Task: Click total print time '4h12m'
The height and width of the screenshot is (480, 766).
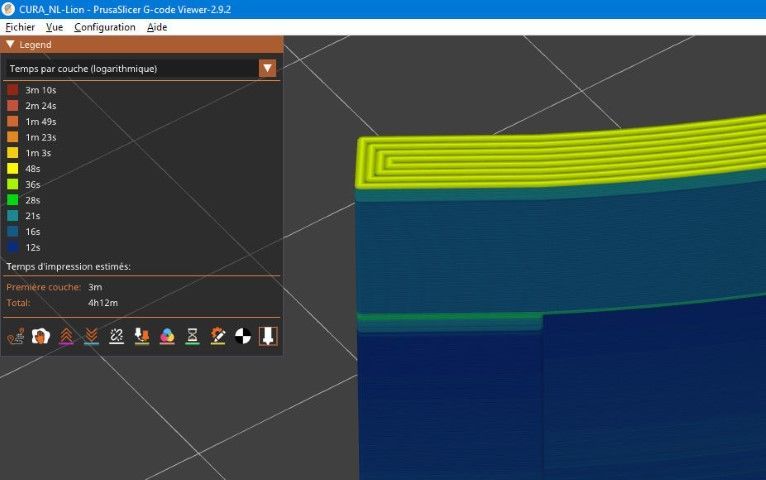Action: [103, 303]
